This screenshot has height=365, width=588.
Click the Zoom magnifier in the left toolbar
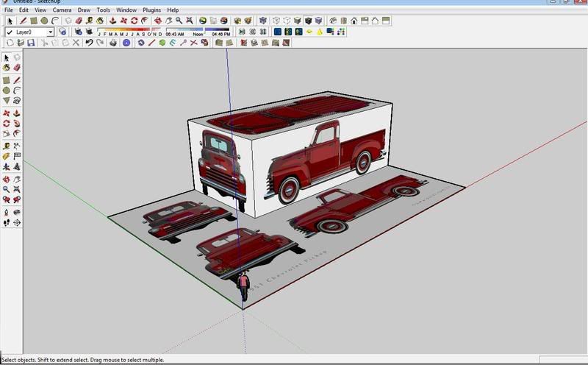(x=7, y=189)
